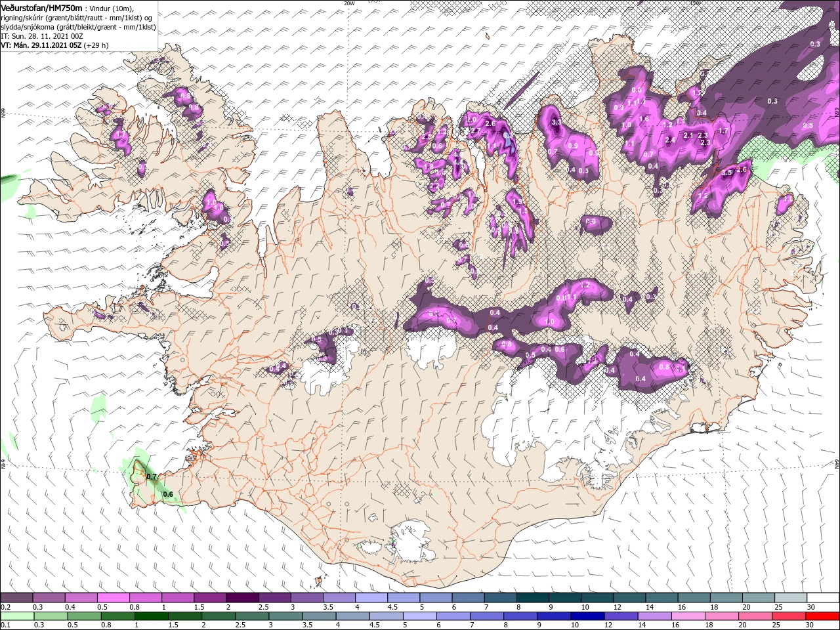Pick the palest green rain swatch between 0.1 and 0.3
This screenshot has width=840, height=630.
[16, 616]
